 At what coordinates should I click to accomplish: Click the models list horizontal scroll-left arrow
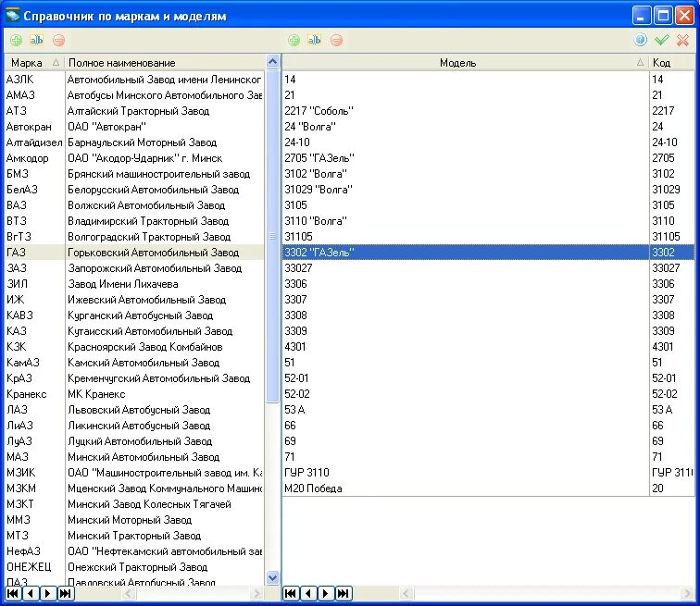click(x=406, y=593)
